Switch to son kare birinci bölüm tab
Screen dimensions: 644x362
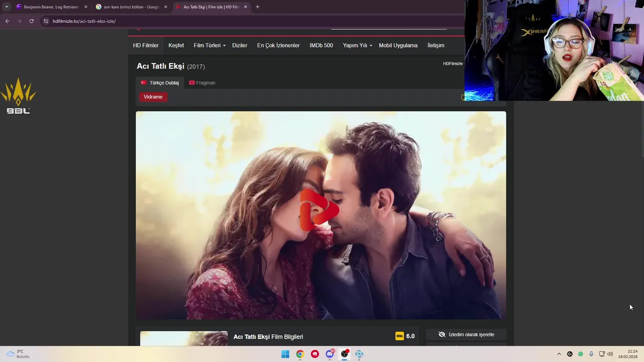coord(131,7)
